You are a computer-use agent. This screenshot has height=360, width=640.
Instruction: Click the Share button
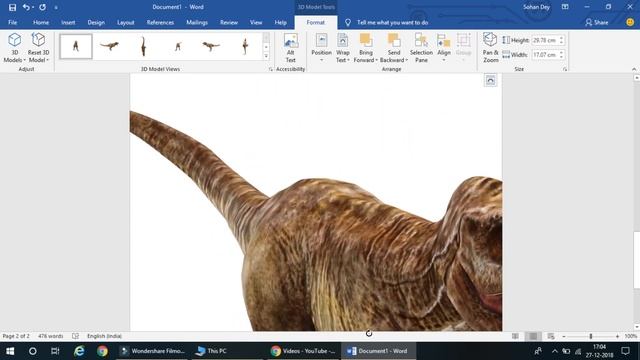point(597,22)
